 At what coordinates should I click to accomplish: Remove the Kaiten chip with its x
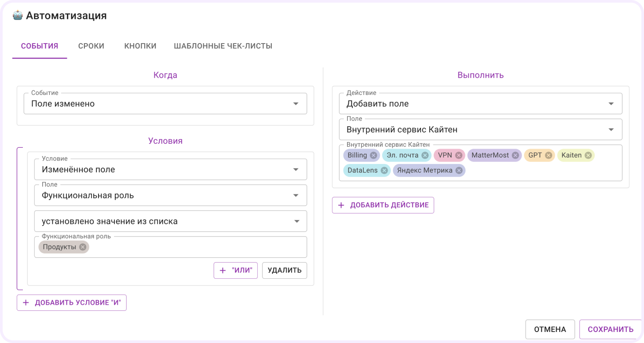tap(588, 155)
